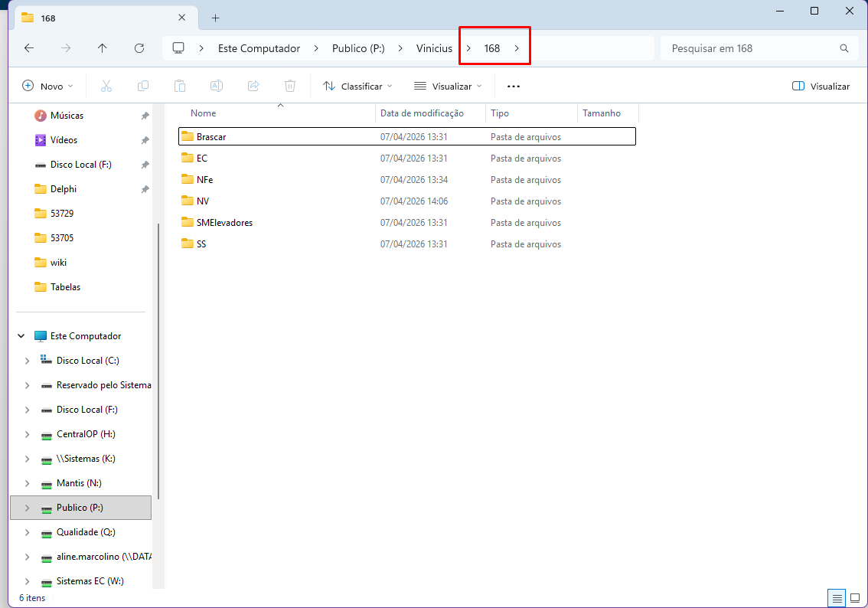Select the Qualidade (Q:) drive in sidebar
Viewport: 868px width, 608px height.
pos(86,532)
